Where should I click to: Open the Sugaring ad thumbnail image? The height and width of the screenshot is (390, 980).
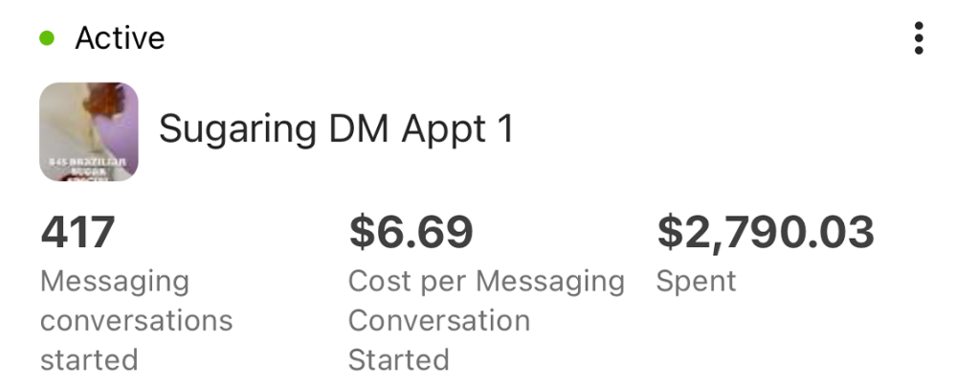tap(89, 131)
